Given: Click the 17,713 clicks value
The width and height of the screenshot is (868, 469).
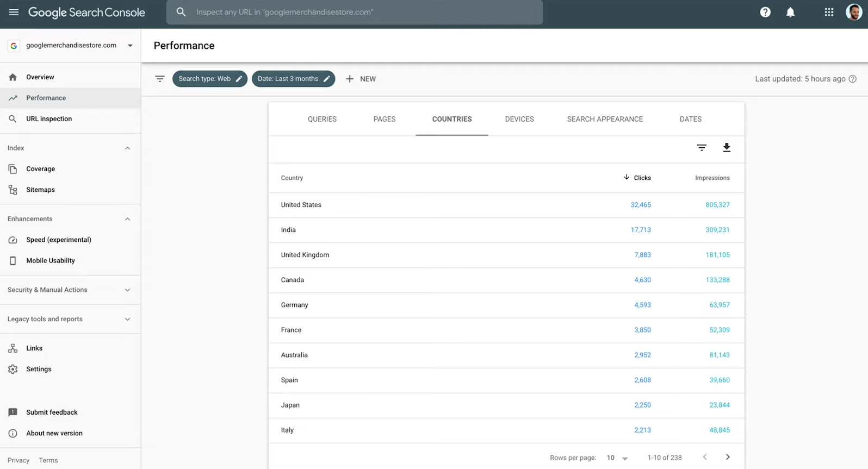Looking at the screenshot, I should [x=641, y=230].
